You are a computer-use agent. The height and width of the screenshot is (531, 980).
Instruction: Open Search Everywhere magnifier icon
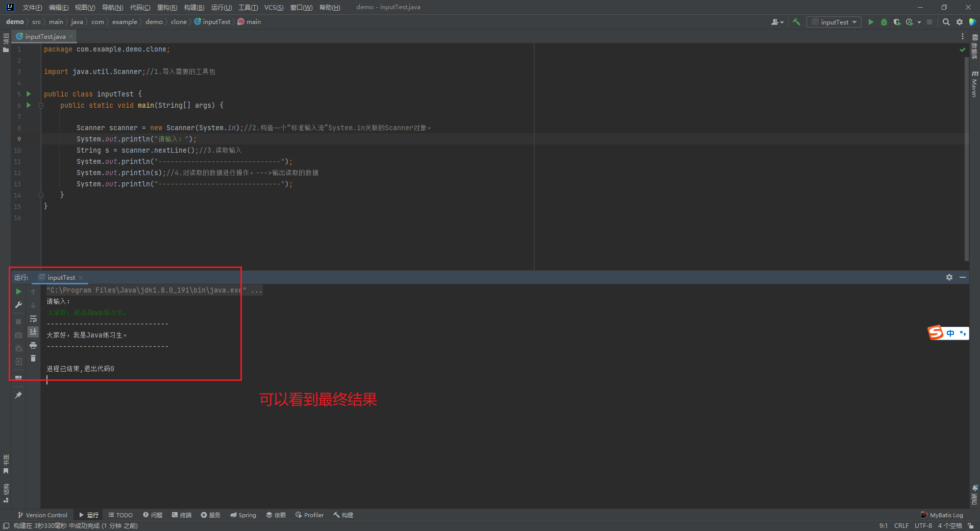pos(946,22)
